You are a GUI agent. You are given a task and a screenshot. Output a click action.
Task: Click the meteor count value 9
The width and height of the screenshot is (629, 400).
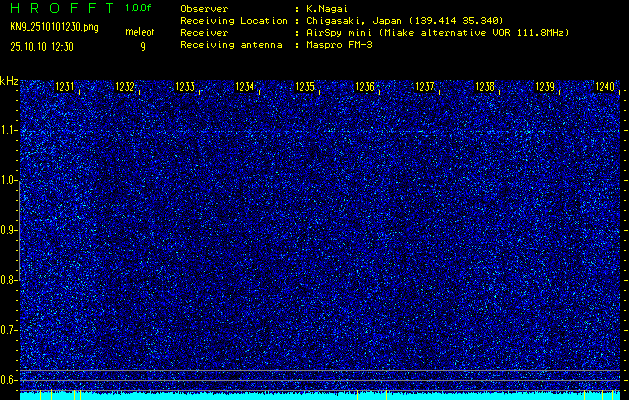click(142, 46)
